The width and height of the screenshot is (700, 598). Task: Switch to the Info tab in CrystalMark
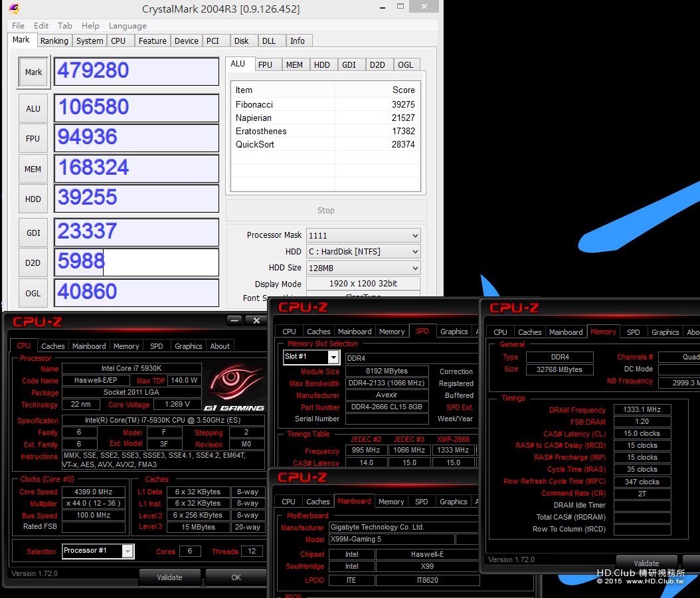tap(298, 41)
